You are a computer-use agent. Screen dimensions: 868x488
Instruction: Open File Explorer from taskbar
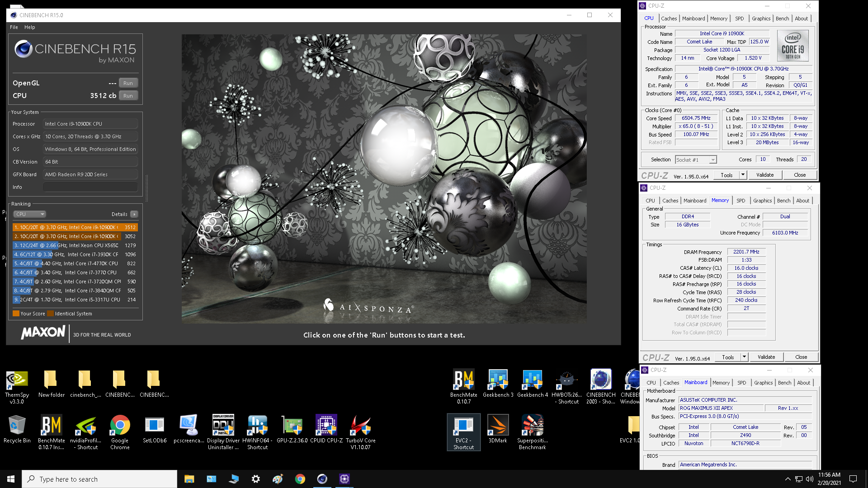[189, 479]
